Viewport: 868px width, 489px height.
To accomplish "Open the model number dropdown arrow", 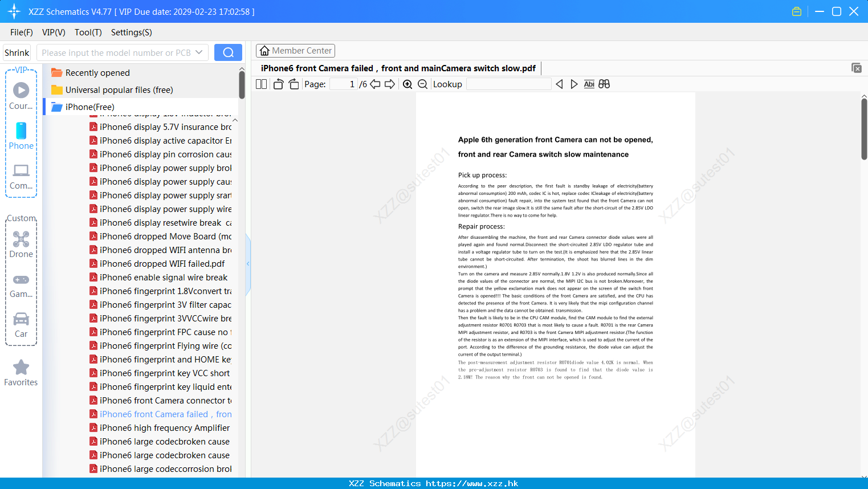I will pos(199,52).
